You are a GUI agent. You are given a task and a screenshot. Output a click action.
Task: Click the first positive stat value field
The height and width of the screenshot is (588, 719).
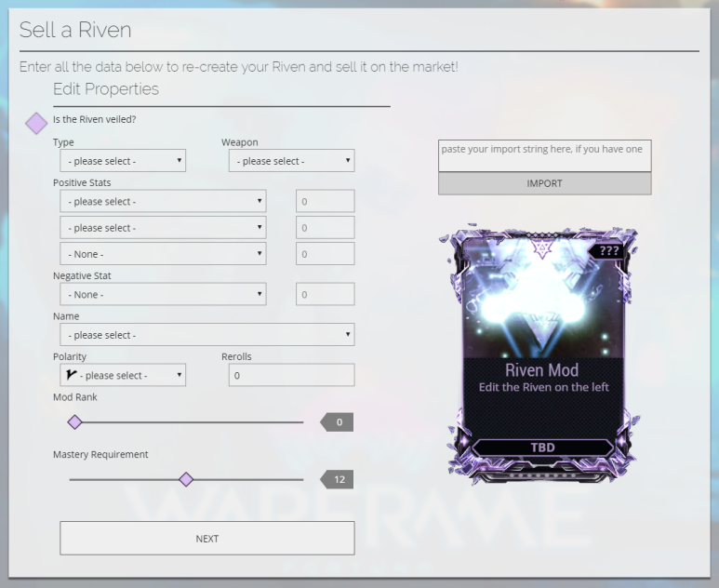point(325,201)
